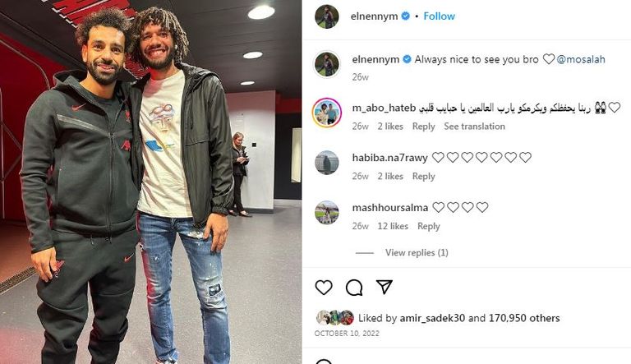Screen dimensions: 631x364
Task: Click the post photo of the two men
Action: click(x=151, y=182)
